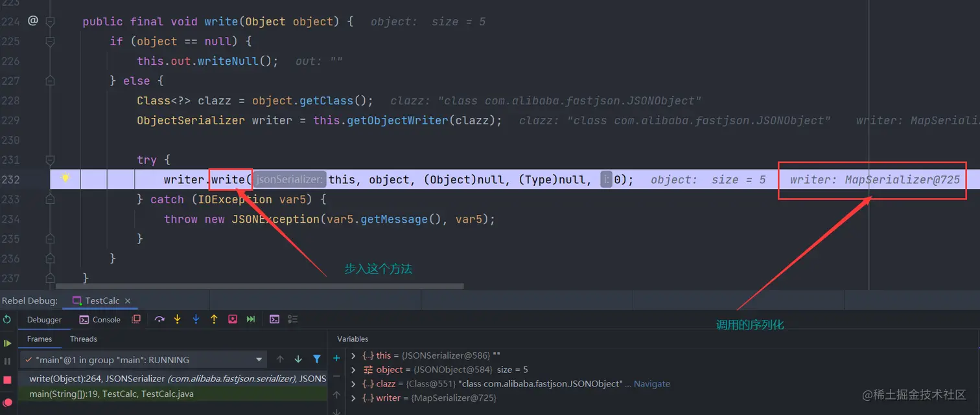Screen dimensions: 980x415
Task: Click the blue Force Step Into icon
Action: (x=196, y=319)
